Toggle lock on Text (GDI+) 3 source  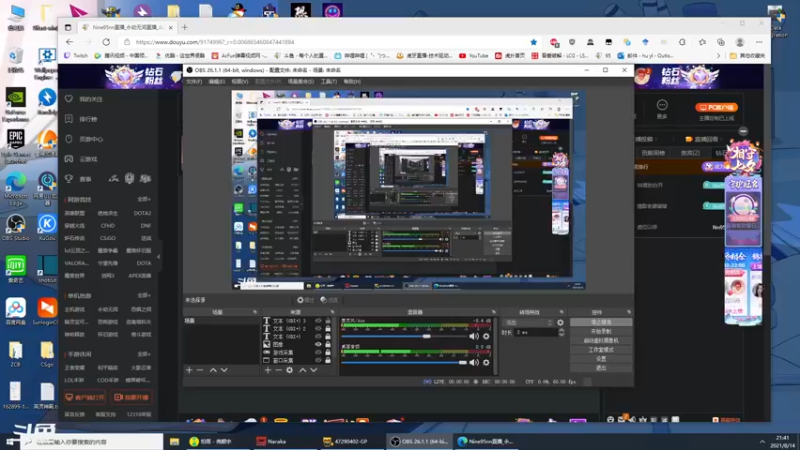point(328,321)
